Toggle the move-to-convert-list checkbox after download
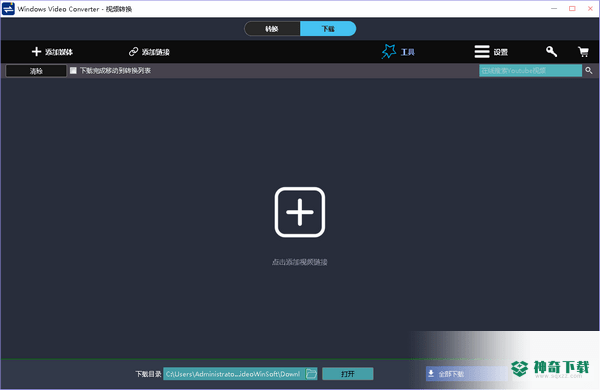The width and height of the screenshot is (600, 390). [73, 70]
